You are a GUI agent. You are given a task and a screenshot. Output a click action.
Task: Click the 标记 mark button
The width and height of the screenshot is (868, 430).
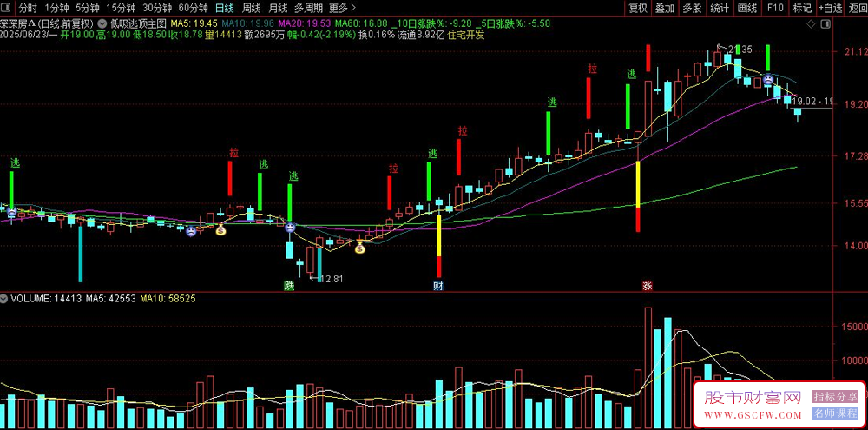(802, 8)
